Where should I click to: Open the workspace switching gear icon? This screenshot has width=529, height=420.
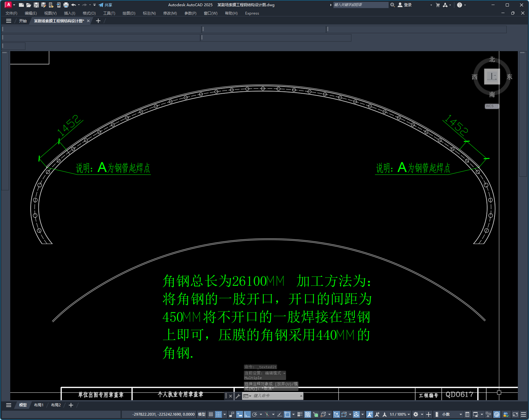tap(416, 414)
